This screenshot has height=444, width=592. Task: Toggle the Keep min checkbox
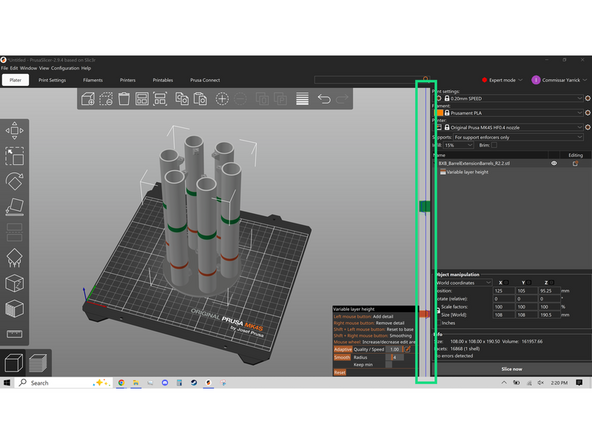(x=388, y=365)
